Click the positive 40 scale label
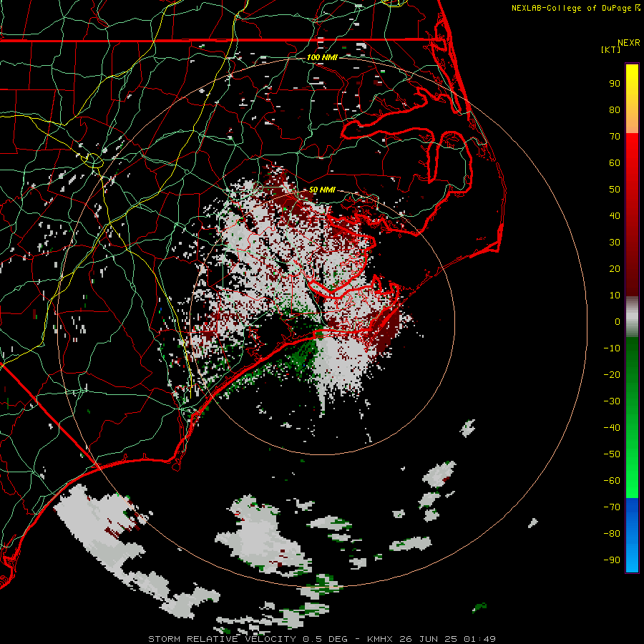644x644 pixels. coord(615,216)
